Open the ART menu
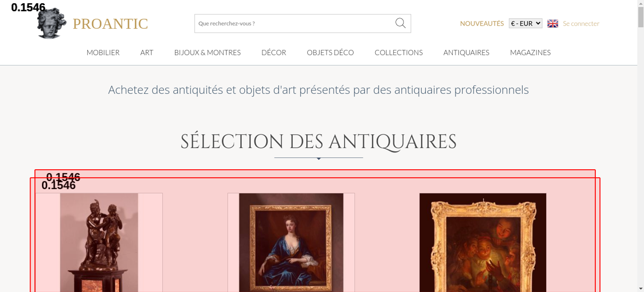This screenshot has width=644, height=292. (147, 52)
